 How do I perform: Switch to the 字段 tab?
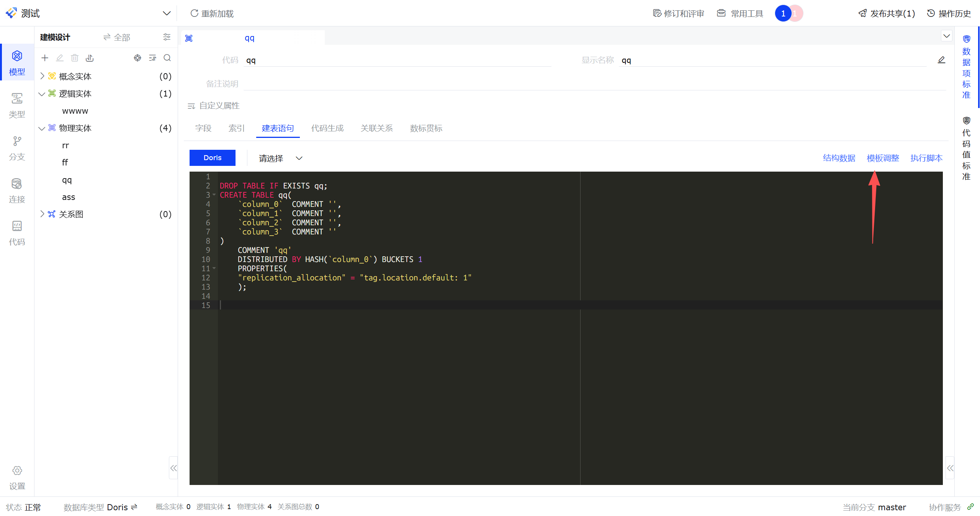point(203,128)
